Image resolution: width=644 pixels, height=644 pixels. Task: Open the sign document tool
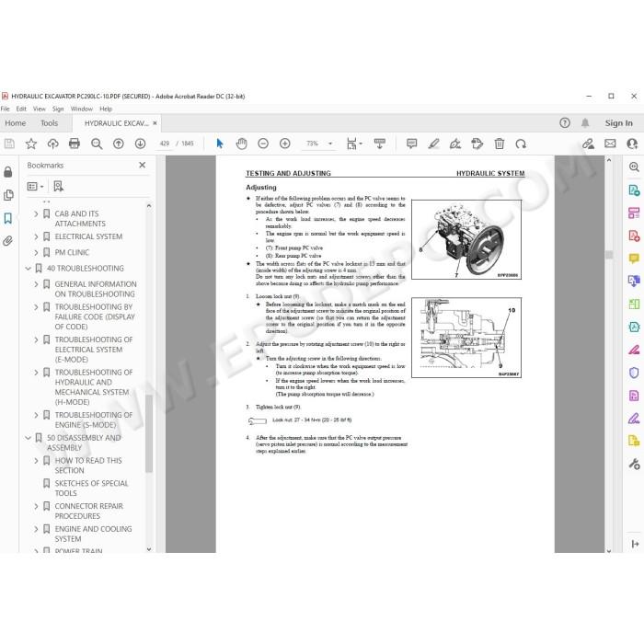click(455, 144)
